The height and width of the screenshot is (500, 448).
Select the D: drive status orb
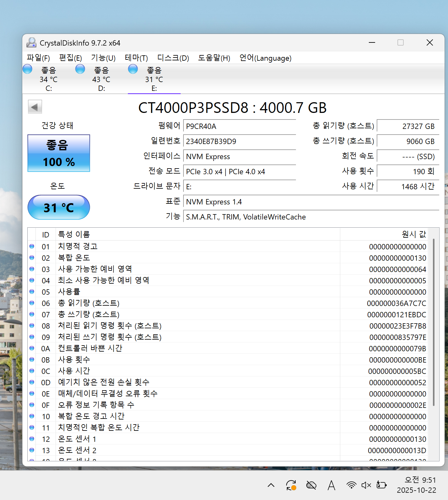pyautogui.click(x=80, y=69)
